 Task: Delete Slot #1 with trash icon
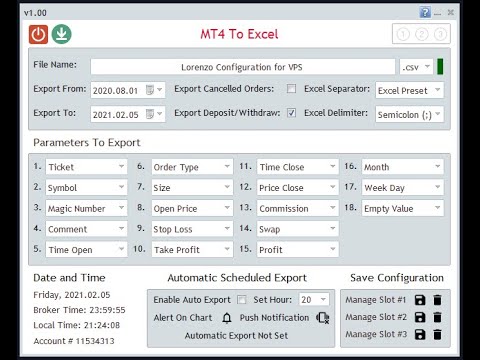[x=437, y=300]
